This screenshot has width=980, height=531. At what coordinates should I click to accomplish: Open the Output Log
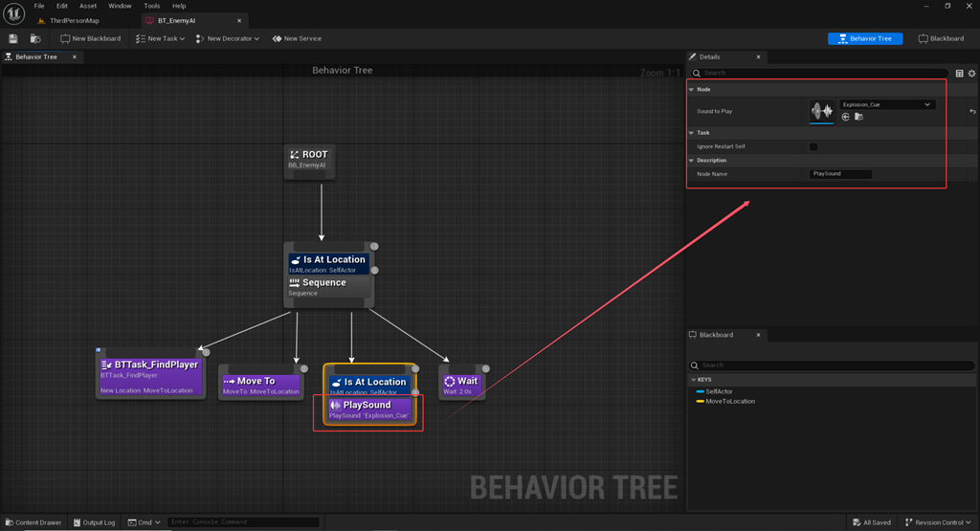[95, 523]
